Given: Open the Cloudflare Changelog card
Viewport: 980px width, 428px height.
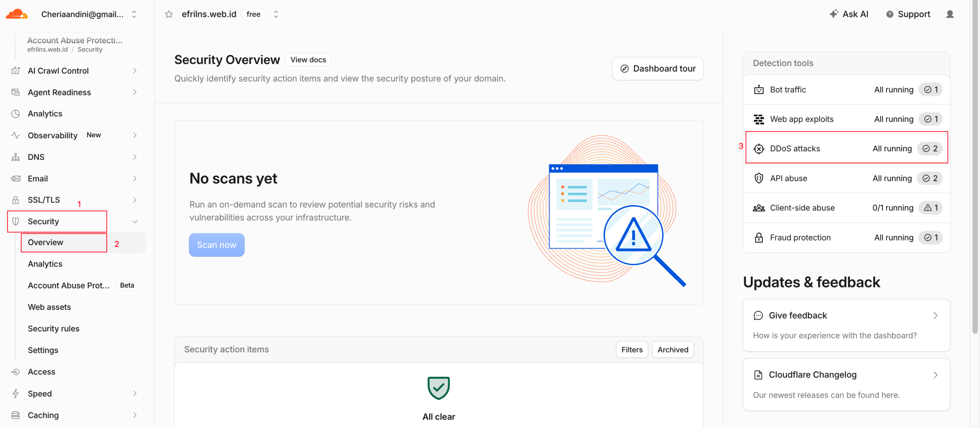Looking at the screenshot, I should (846, 385).
